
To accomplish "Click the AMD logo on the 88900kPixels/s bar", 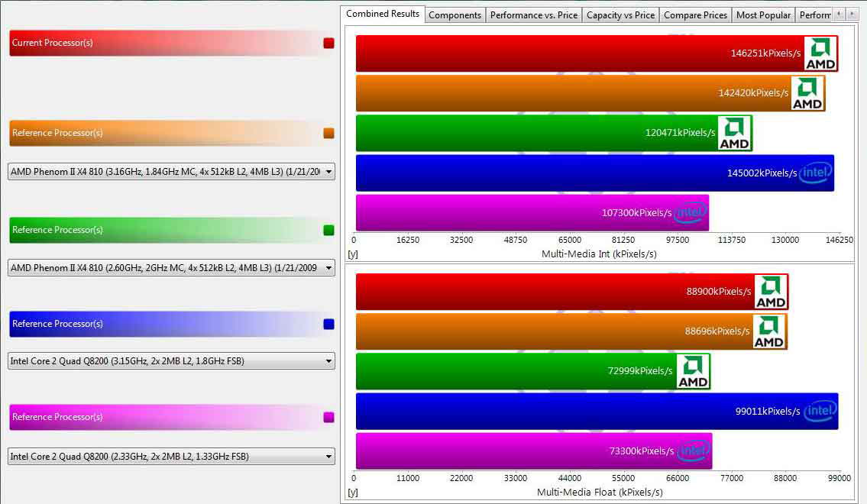I will click(771, 292).
